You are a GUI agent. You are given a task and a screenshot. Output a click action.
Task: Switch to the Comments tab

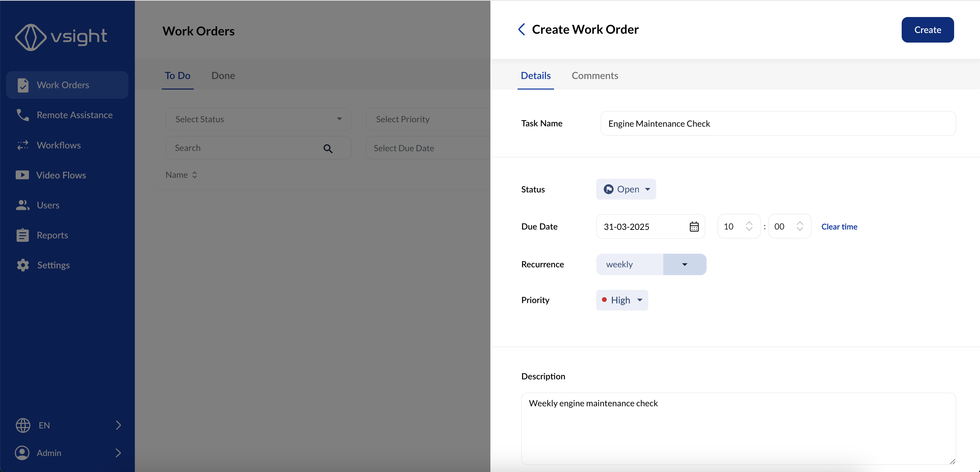click(x=595, y=76)
